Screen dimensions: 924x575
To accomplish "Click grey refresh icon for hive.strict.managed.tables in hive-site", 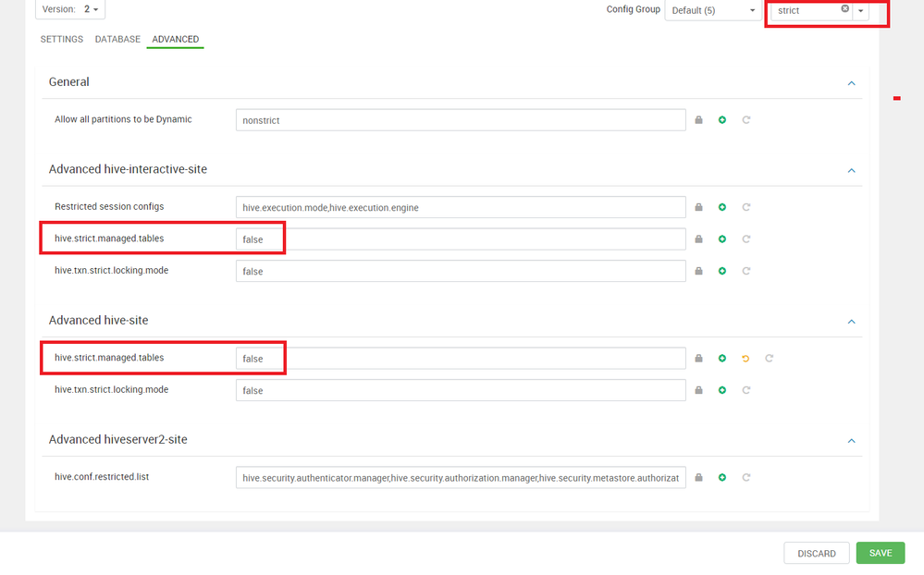I will [x=769, y=358].
